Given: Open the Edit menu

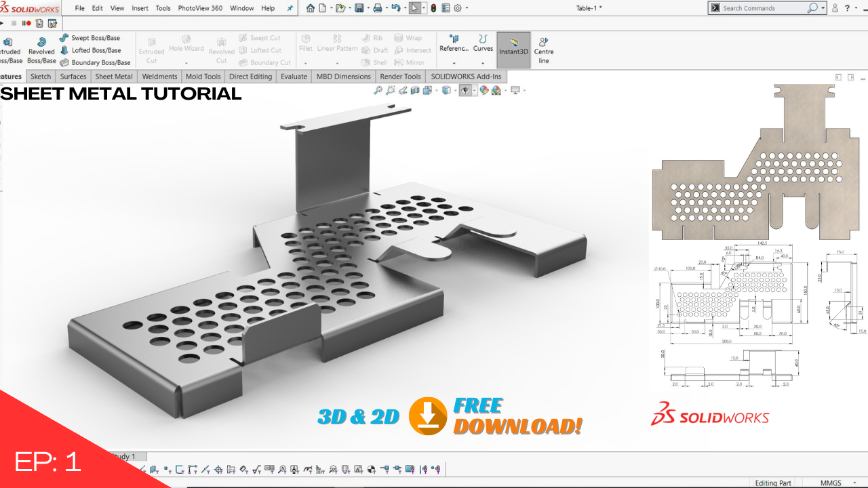Looking at the screenshot, I should (x=98, y=8).
